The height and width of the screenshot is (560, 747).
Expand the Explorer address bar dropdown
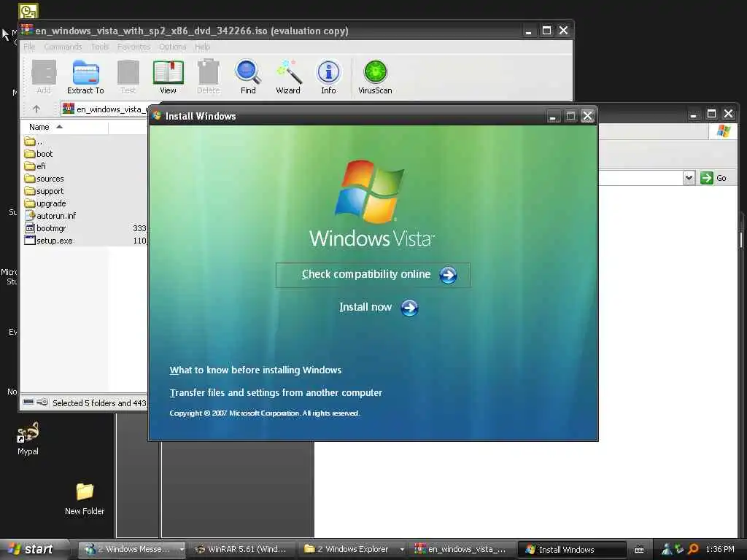[x=689, y=178]
